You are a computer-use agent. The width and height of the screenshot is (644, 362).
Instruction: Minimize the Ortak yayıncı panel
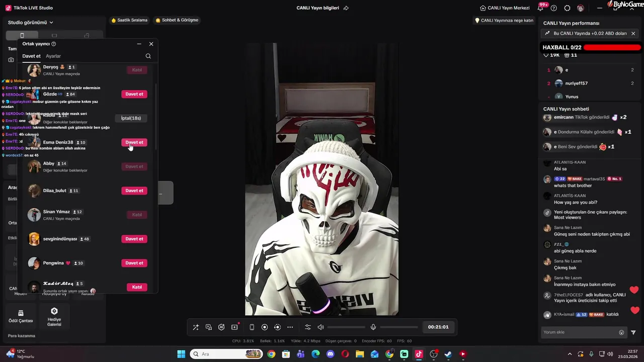[x=139, y=44]
